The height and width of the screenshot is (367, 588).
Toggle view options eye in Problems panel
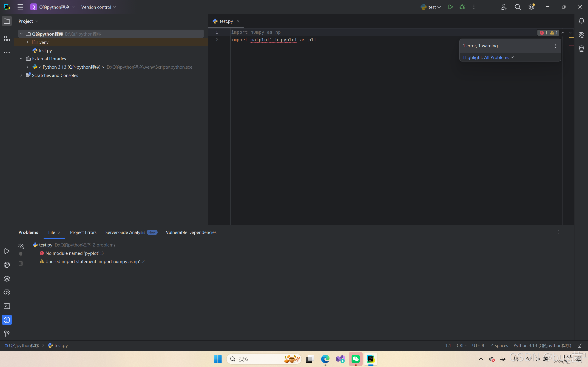pyautogui.click(x=21, y=246)
